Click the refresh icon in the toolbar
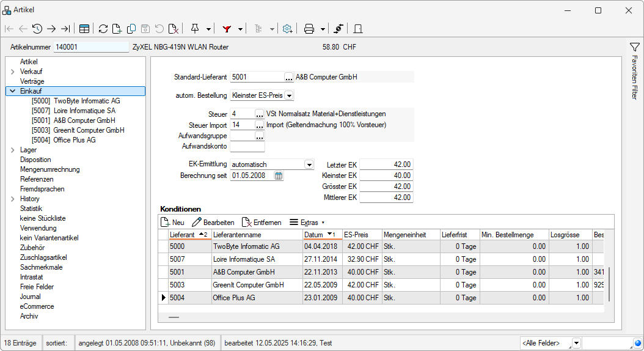This screenshot has width=644, height=351. 103,29
